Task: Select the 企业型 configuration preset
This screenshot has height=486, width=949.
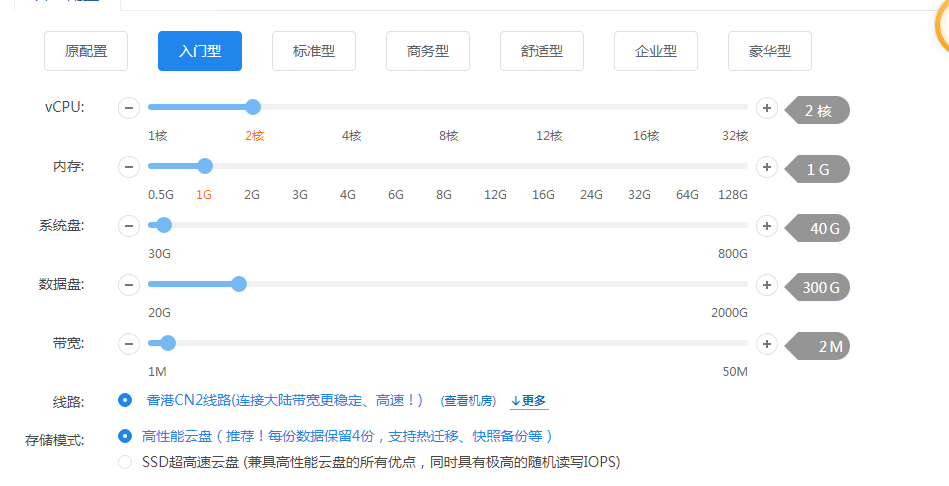Action: (x=655, y=51)
